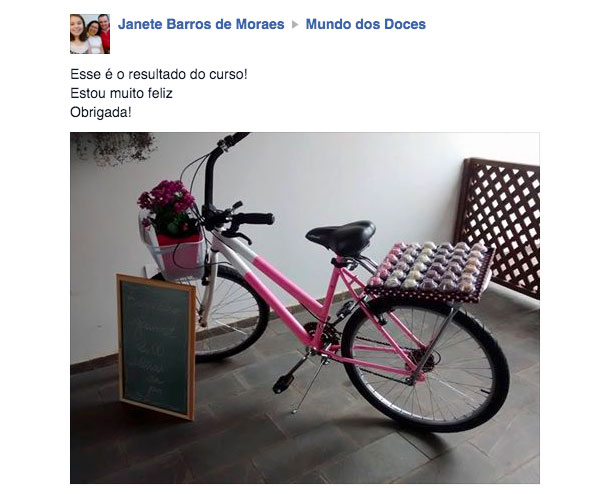
Task: Click the tray of sweets on the rear rack
Action: [x=429, y=271]
